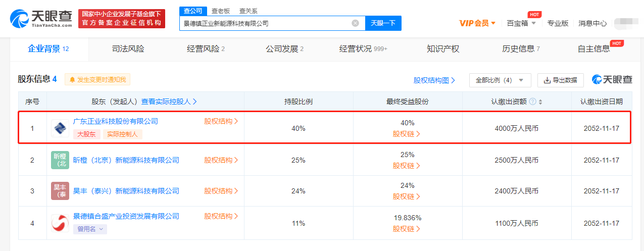Select the 经营风险 tab
Screen dimensions: 644x251
(206, 49)
